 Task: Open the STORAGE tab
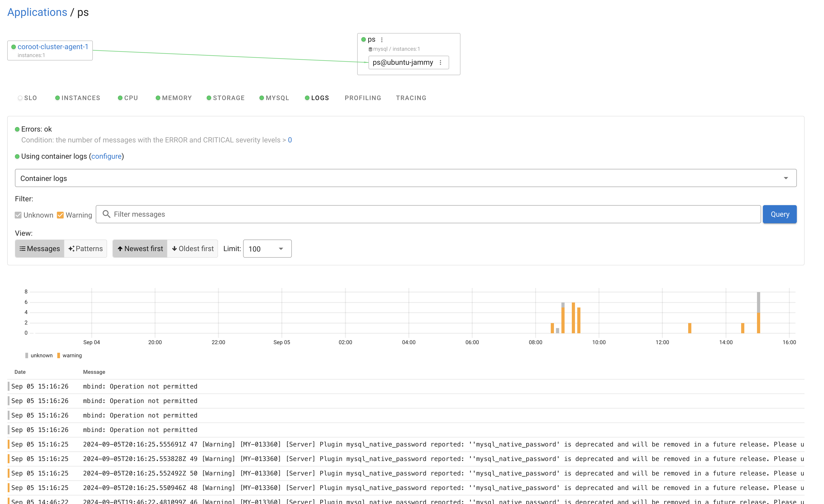[x=226, y=98]
